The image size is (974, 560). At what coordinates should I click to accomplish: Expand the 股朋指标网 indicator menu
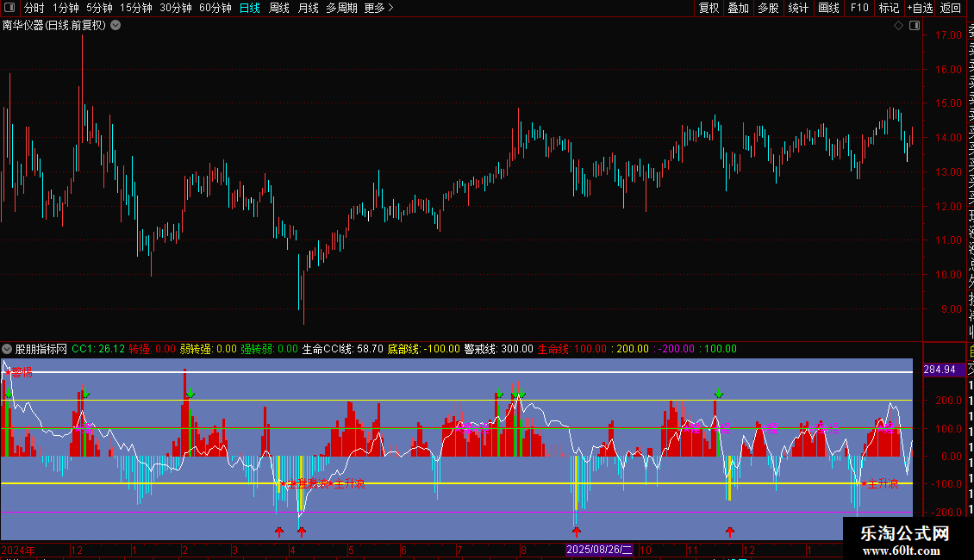[7, 349]
